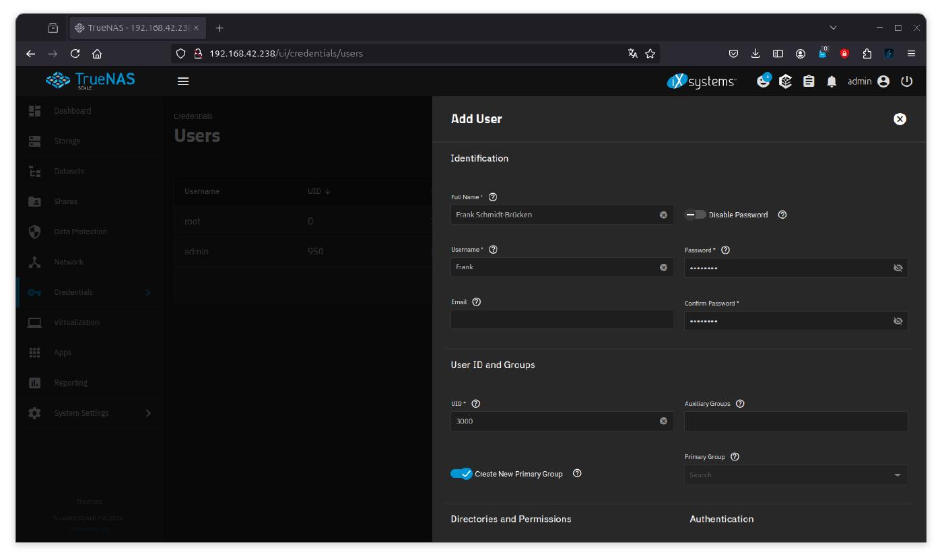The width and height of the screenshot is (942, 560).
Task: Click into the Email input field
Action: (562, 320)
